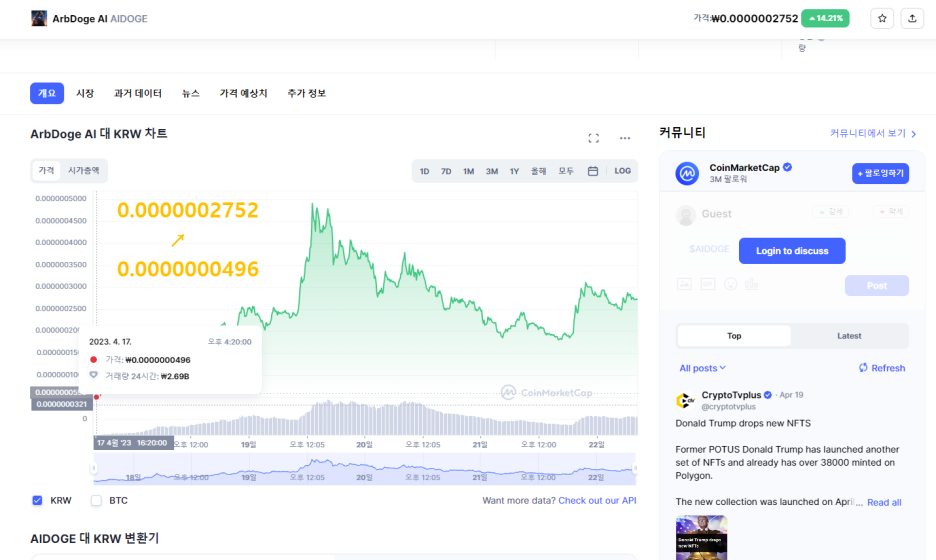Screen dimensions: 936x560
Task: Click the Post button
Action: point(877,285)
